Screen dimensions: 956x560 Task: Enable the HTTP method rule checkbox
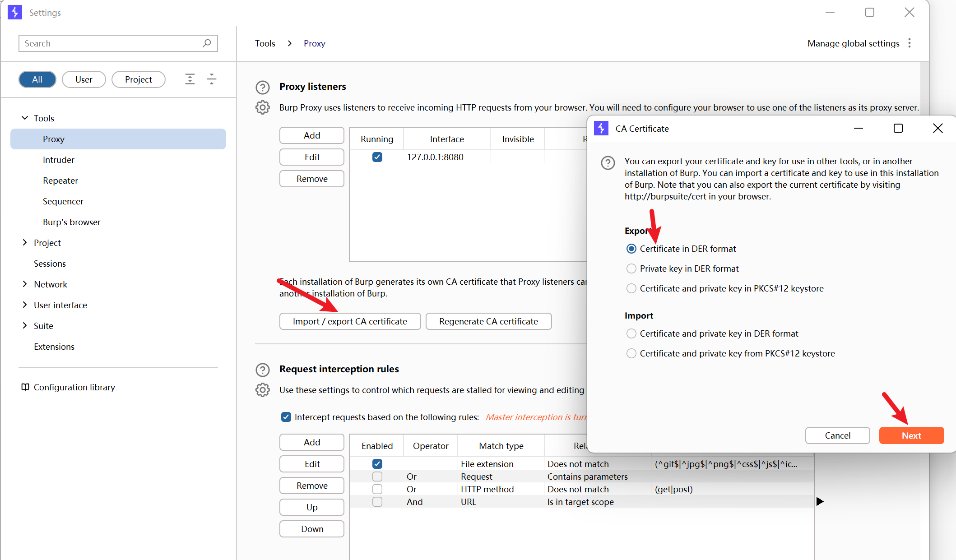coord(377,489)
